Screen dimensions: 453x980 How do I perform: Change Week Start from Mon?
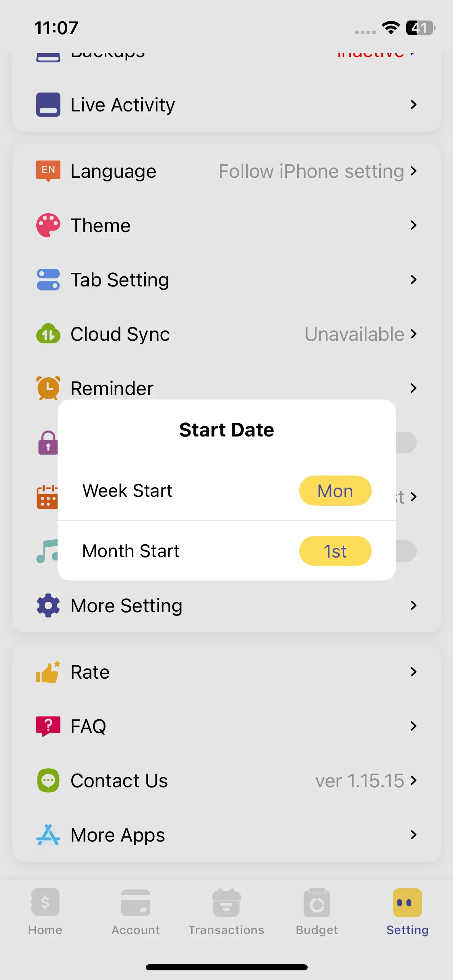click(x=335, y=491)
